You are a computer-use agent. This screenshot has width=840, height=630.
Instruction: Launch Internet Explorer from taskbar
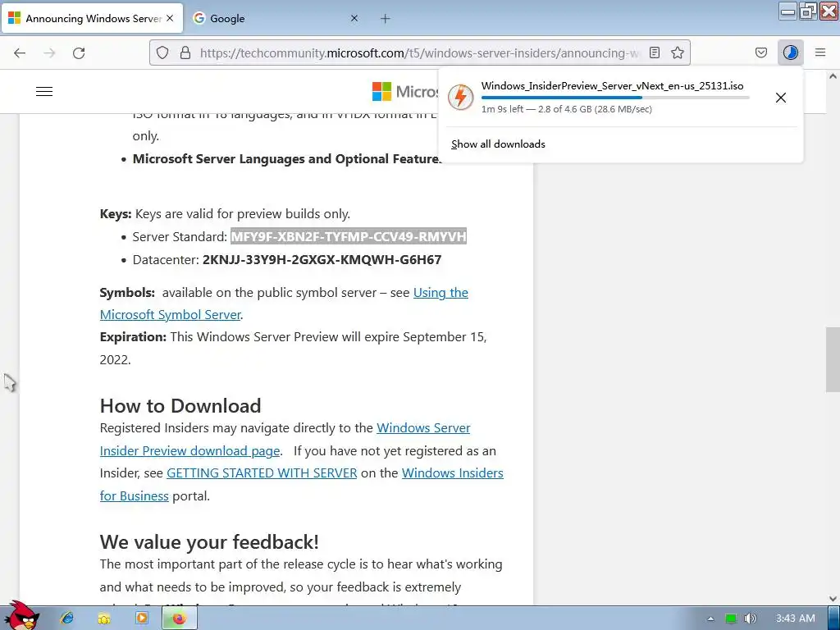click(x=67, y=619)
